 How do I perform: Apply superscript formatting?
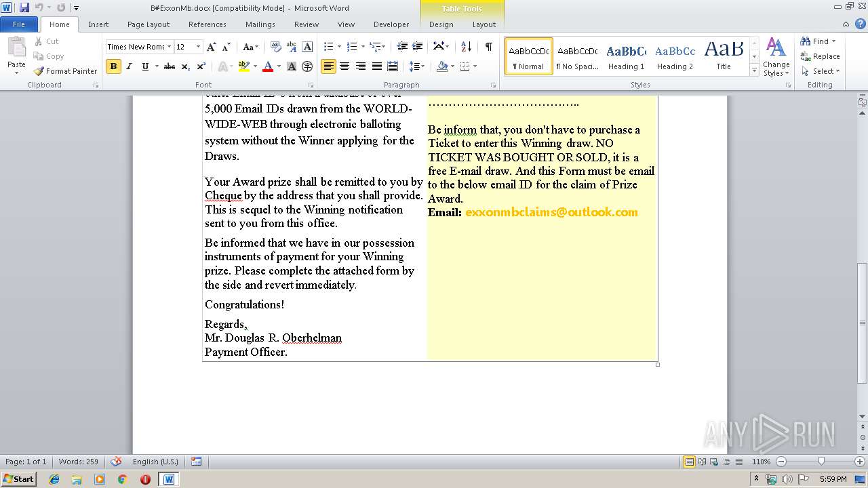point(201,66)
